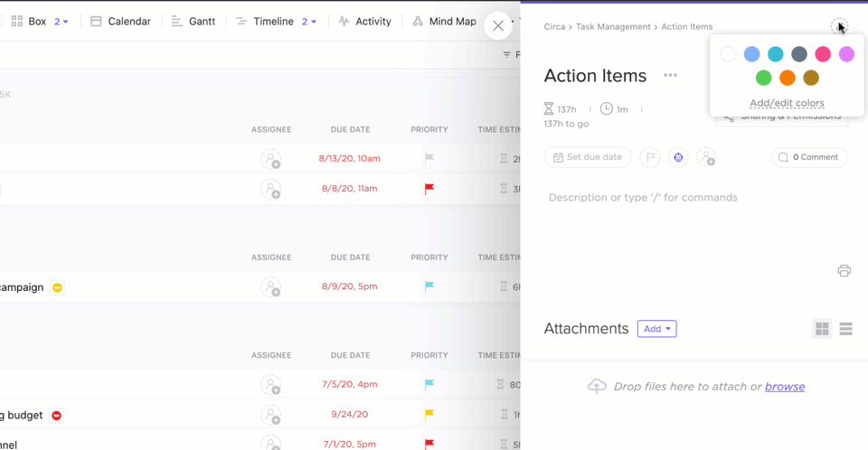Open the Action Items ellipsis menu
This screenshot has width=868, height=450.
pos(670,76)
